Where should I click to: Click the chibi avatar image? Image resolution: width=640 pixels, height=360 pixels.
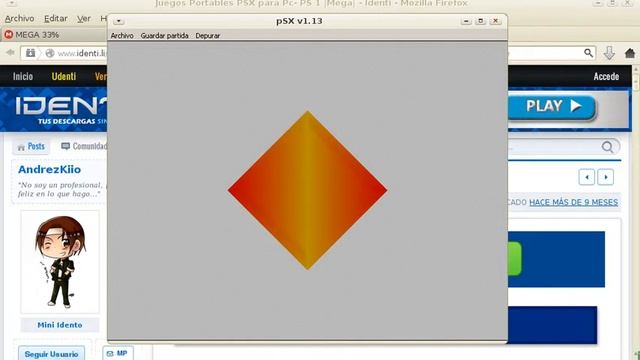tap(60, 262)
